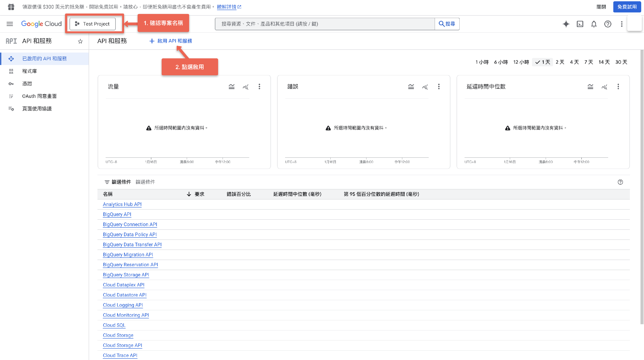644x360 pixels.
Task: Open the main navigation hamburger menu
Action: click(x=10, y=24)
